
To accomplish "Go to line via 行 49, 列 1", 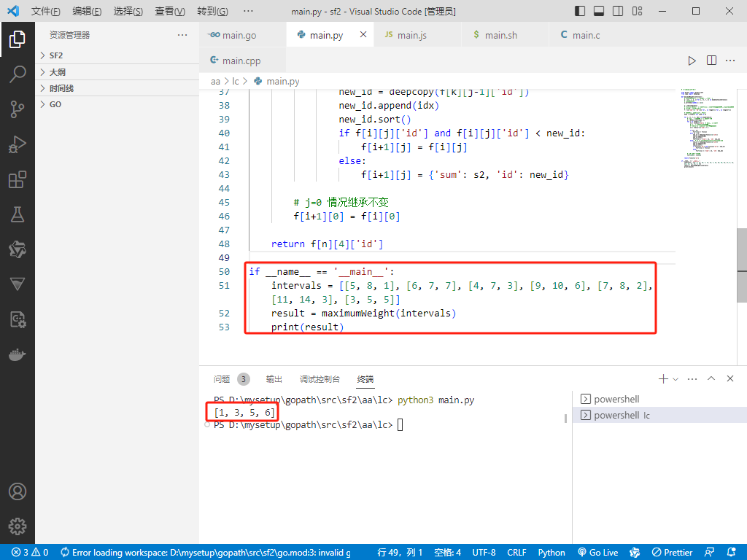I will click(400, 553).
